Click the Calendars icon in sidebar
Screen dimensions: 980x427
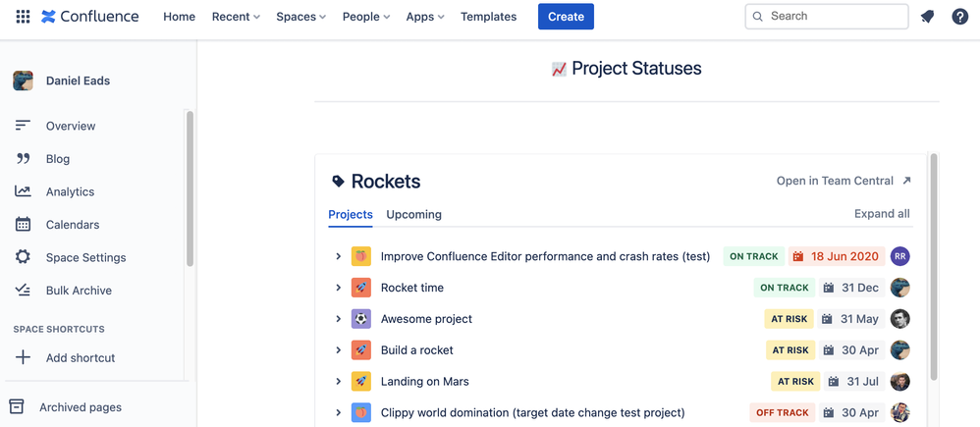point(24,225)
